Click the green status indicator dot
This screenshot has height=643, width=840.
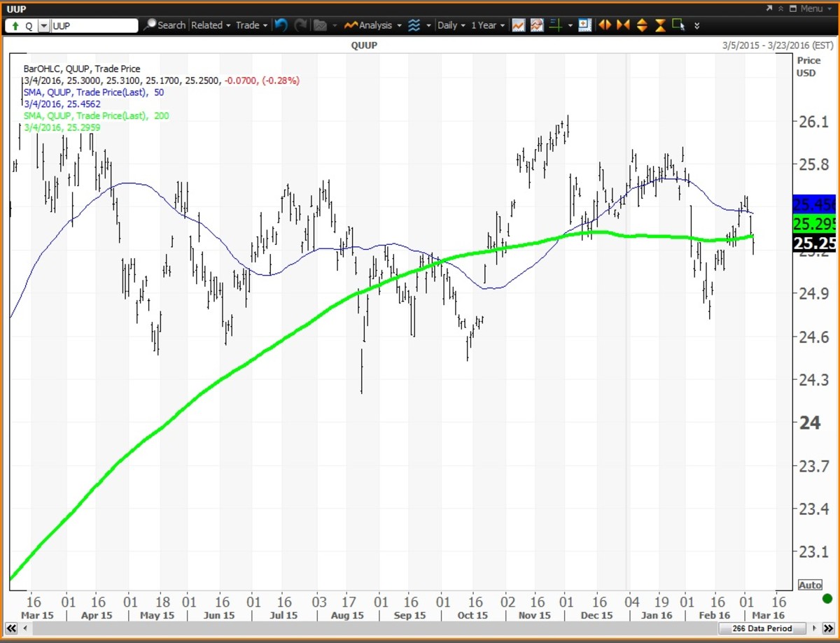pyautogui.click(x=827, y=599)
